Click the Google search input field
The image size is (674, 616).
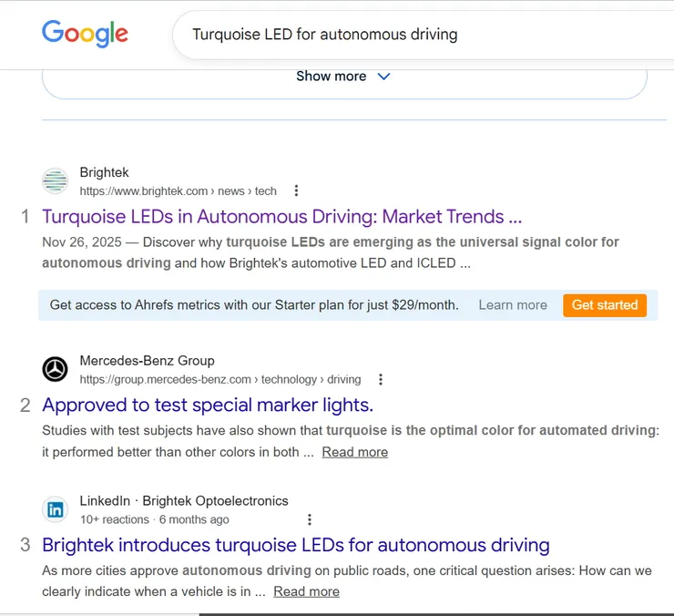tap(410, 35)
